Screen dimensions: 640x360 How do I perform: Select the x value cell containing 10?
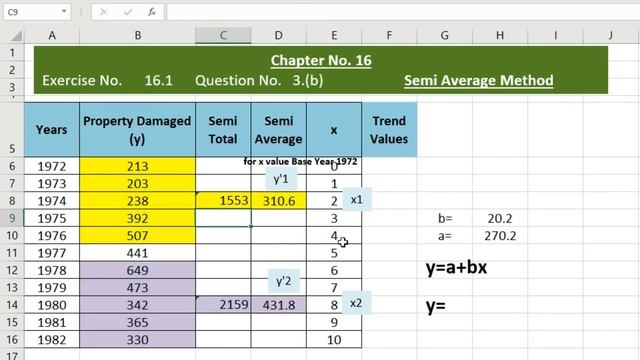[334, 340]
